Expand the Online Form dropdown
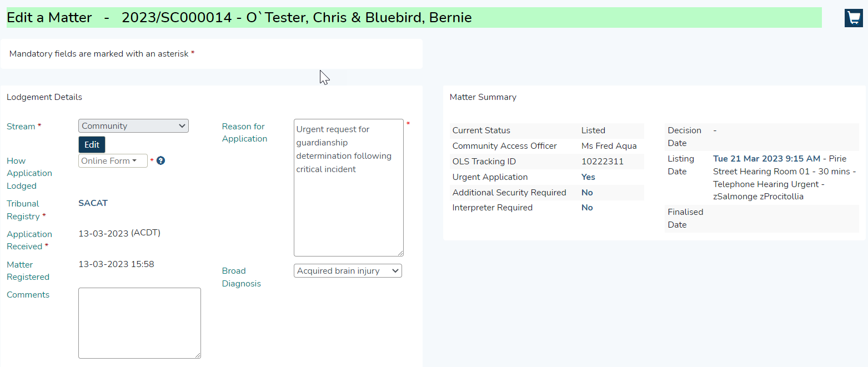 pos(113,161)
